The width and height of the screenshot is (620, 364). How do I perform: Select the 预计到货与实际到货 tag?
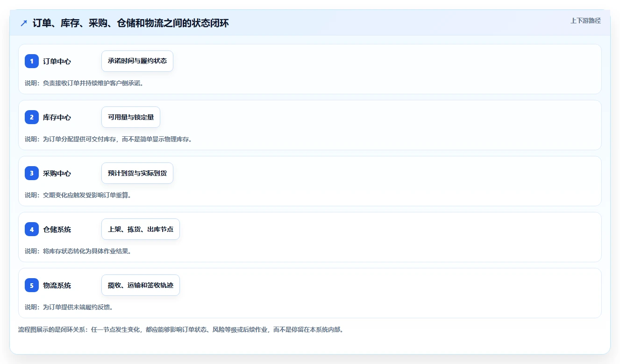(x=137, y=173)
